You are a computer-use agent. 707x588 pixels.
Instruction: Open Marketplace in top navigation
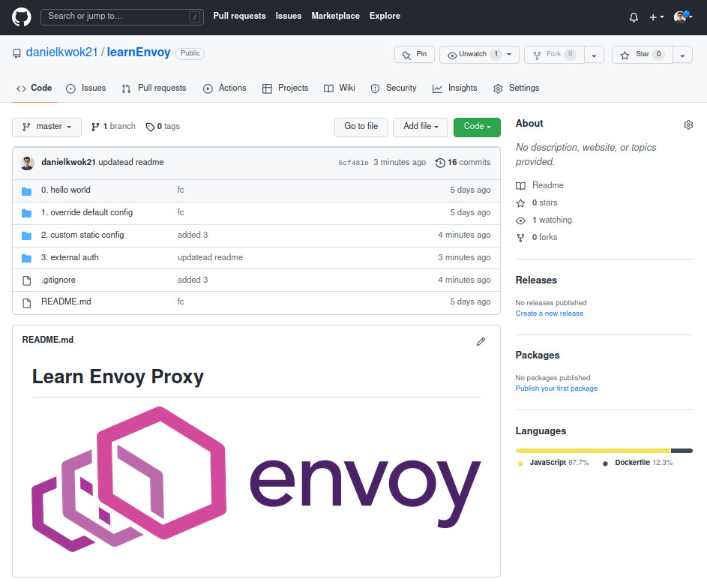(335, 16)
